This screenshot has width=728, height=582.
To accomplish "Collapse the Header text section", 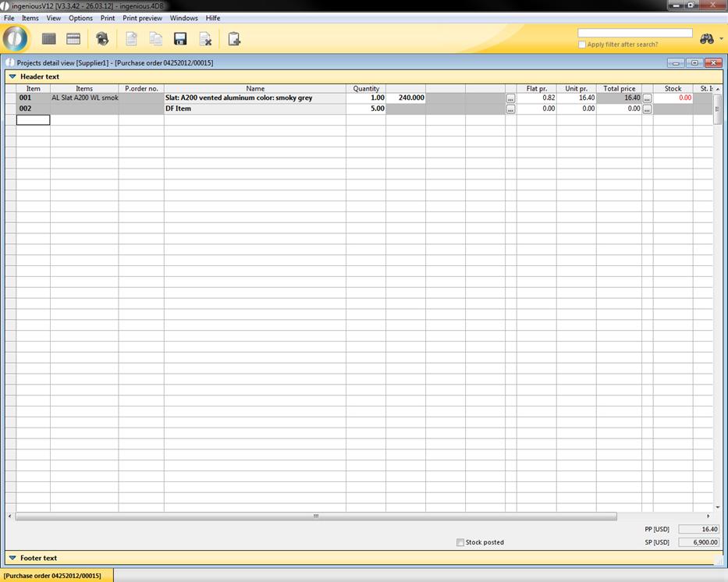I will point(12,76).
